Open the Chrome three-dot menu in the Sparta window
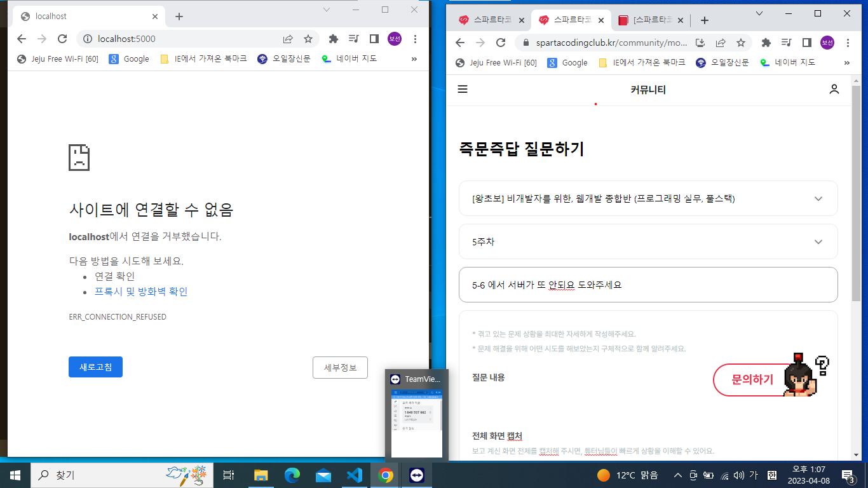The image size is (868, 488). coord(848,43)
